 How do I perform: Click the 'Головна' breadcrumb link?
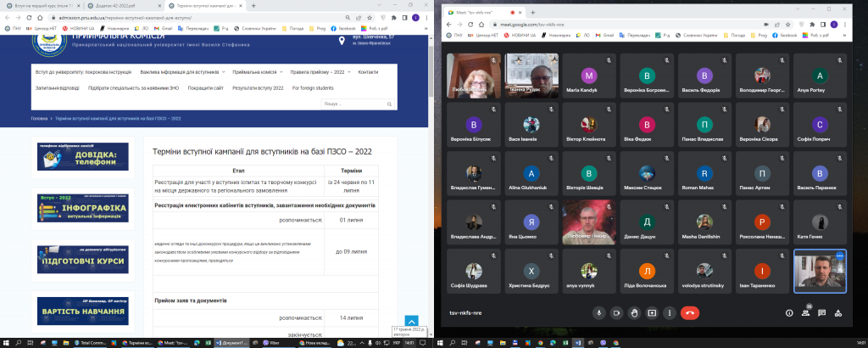click(x=39, y=118)
